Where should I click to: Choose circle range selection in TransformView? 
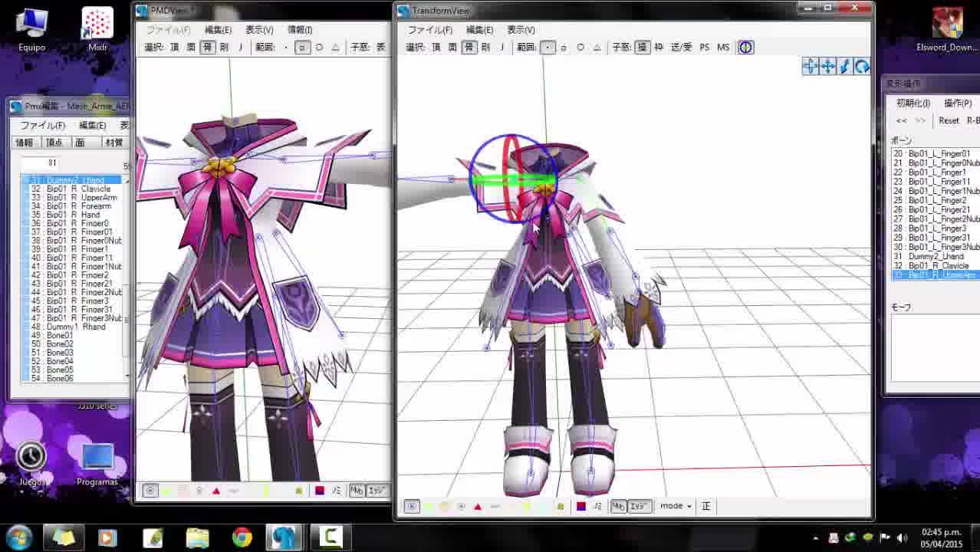(x=580, y=48)
